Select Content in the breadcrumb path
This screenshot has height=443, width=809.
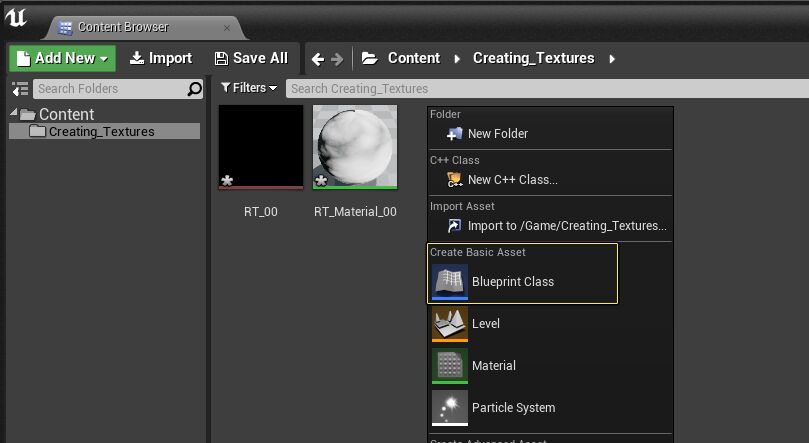414,58
